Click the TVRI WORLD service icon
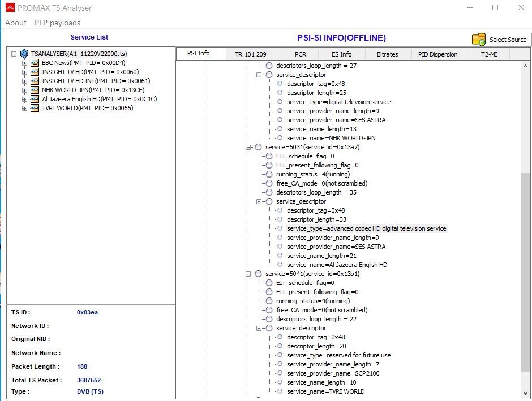 pos(35,108)
